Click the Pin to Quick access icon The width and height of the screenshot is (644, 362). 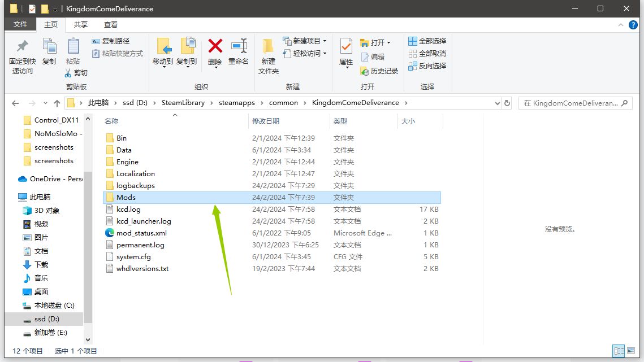[22, 46]
